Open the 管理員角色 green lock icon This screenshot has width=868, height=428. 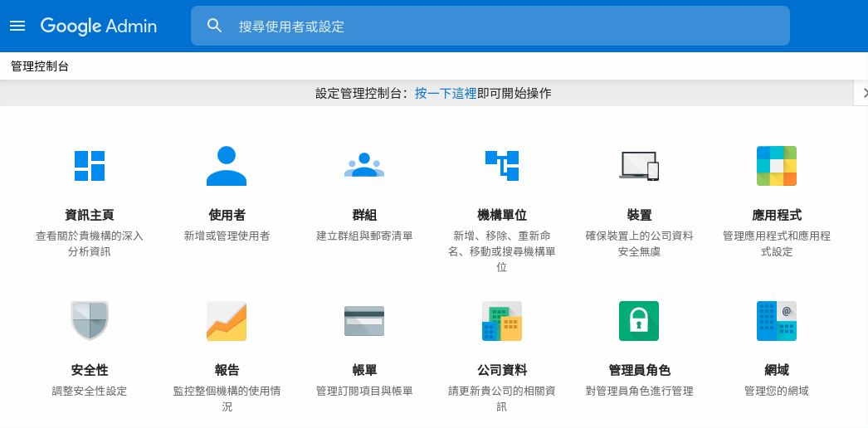639,321
